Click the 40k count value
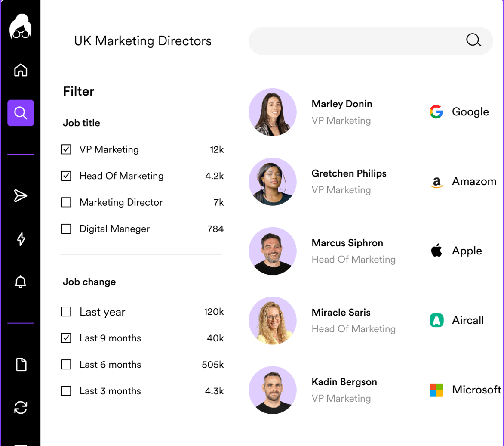 215,338
